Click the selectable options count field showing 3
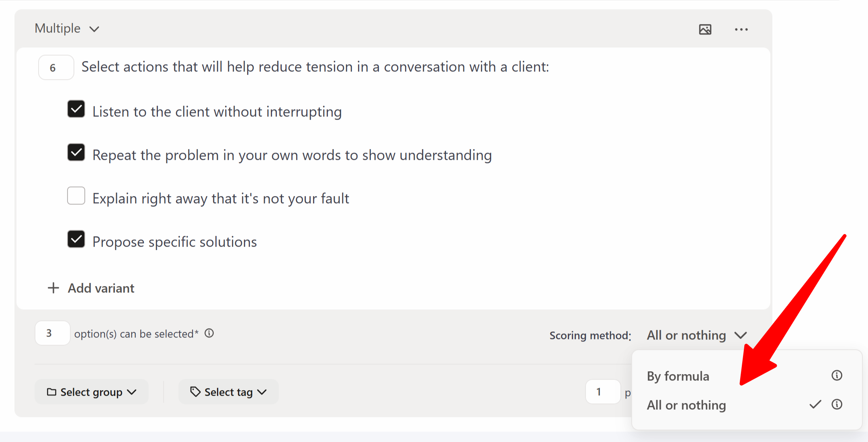The height and width of the screenshot is (442, 868). click(x=52, y=333)
